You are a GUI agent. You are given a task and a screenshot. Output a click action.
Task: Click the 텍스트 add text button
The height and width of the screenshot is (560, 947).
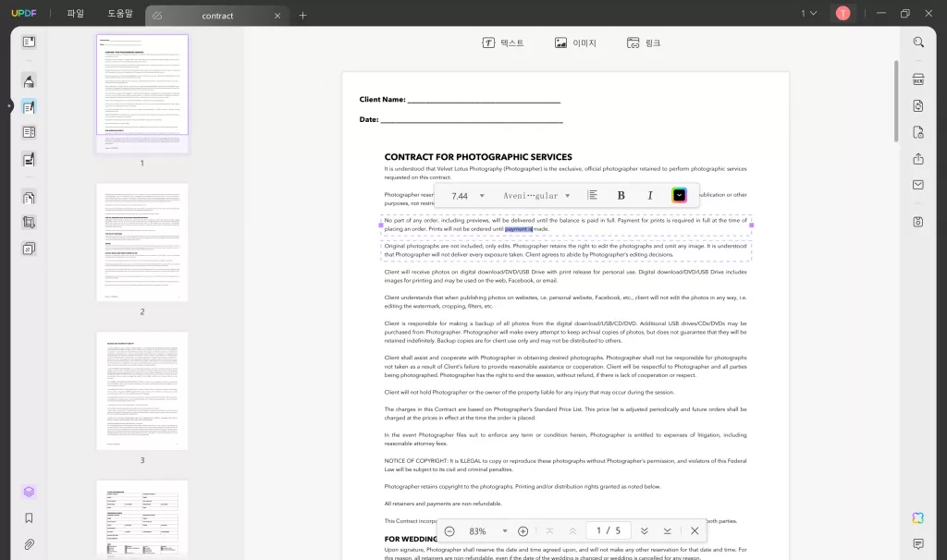[502, 43]
